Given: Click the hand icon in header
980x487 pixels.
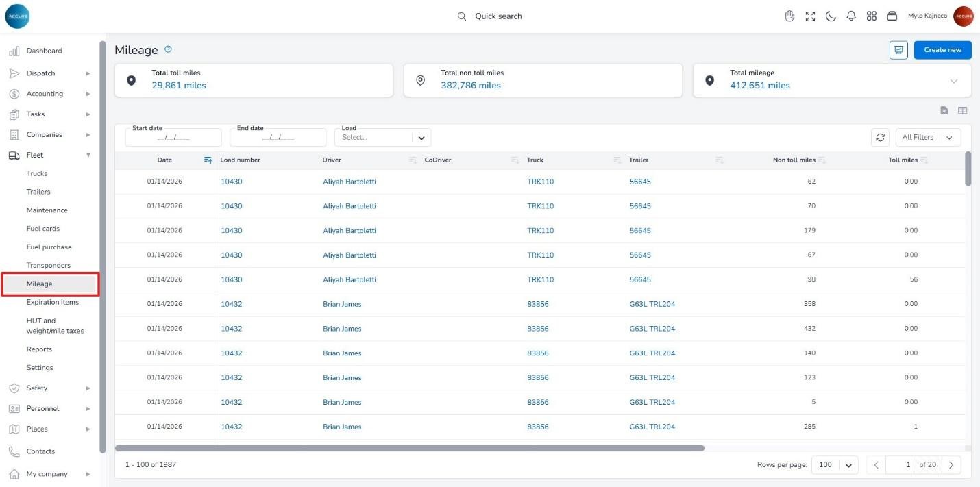Looking at the screenshot, I should coord(789,16).
